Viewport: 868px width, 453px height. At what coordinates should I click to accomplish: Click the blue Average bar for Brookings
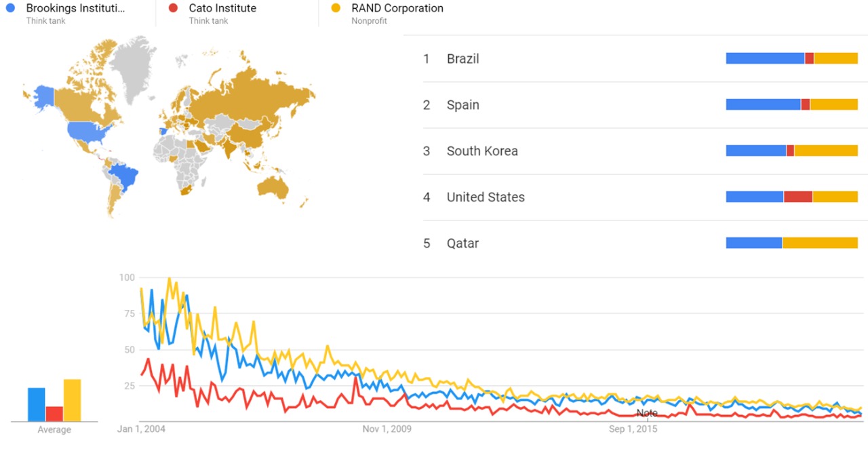click(37, 404)
